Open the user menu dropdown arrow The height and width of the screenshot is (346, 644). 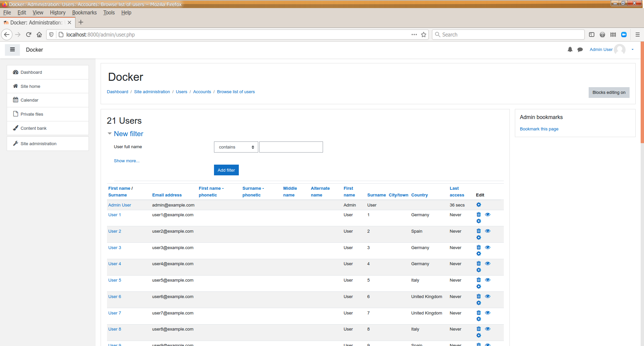[x=633, y=50]
